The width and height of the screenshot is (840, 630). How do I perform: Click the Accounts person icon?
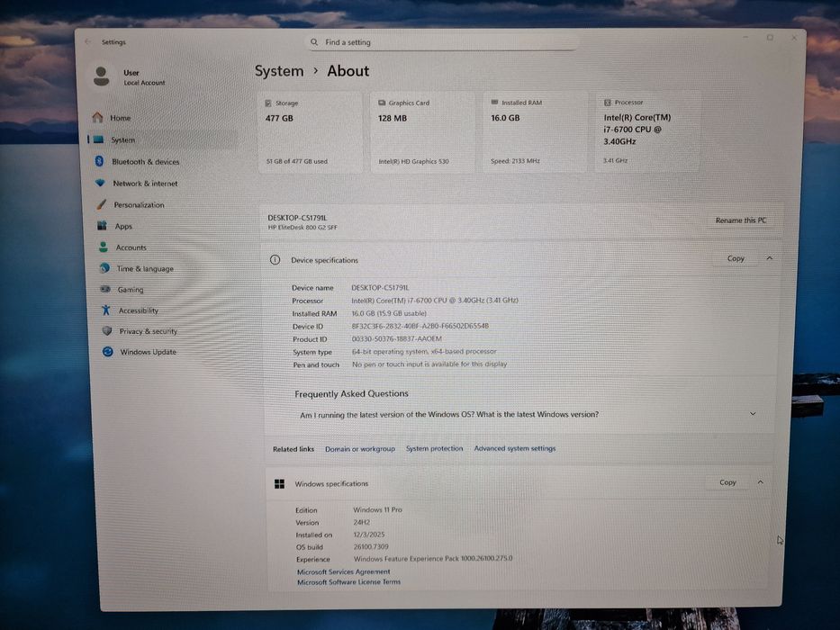coord(103,247)
